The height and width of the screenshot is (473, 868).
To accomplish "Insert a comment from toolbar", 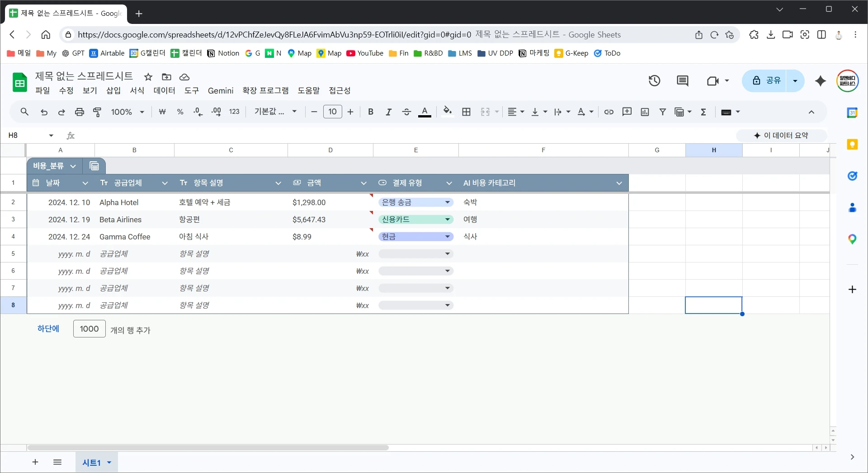I will pyautogui.click(x=627, y=112).
